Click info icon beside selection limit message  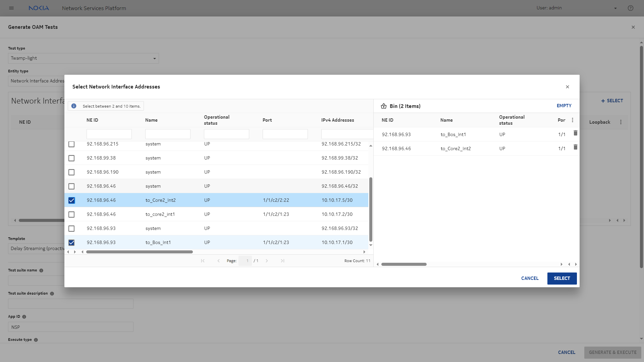(74, 106)
